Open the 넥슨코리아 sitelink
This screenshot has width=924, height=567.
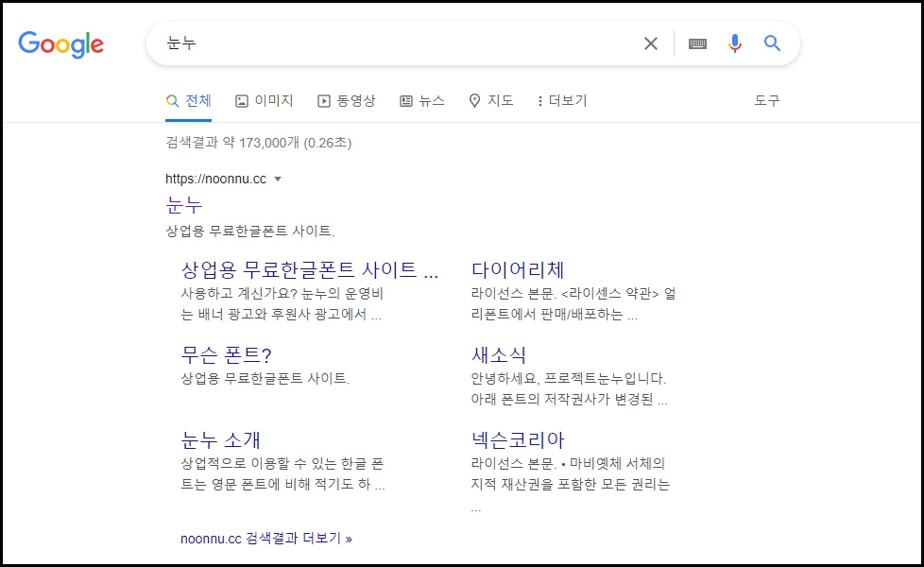pyautogui.click(x=518, y=439)
